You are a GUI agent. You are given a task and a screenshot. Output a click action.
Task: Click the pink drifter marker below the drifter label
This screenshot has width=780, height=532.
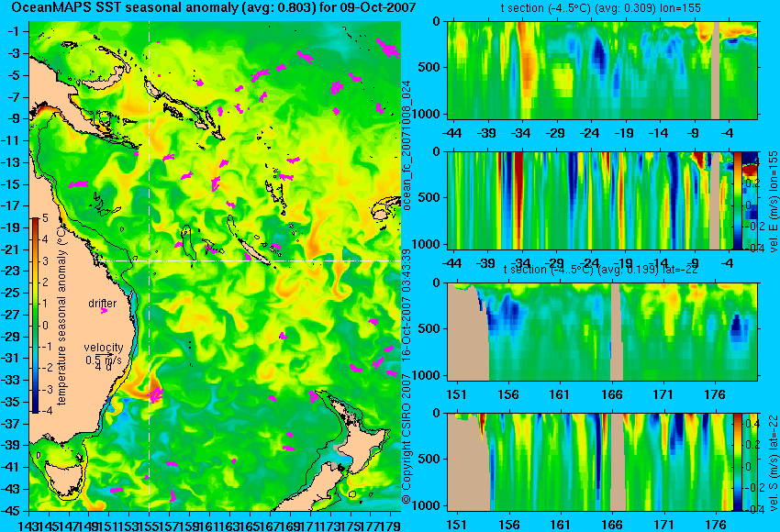point(104,311)
